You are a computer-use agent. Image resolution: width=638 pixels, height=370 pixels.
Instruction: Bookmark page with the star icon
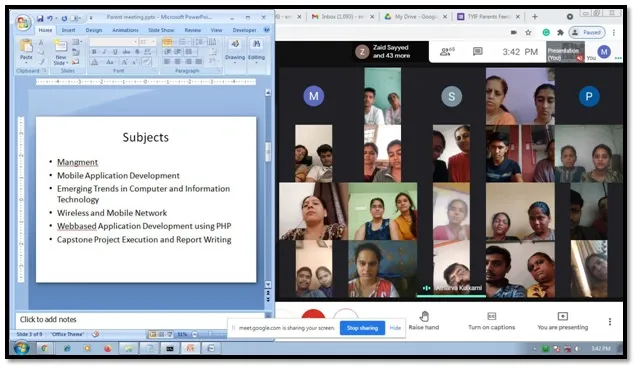(x=528, y=33)
